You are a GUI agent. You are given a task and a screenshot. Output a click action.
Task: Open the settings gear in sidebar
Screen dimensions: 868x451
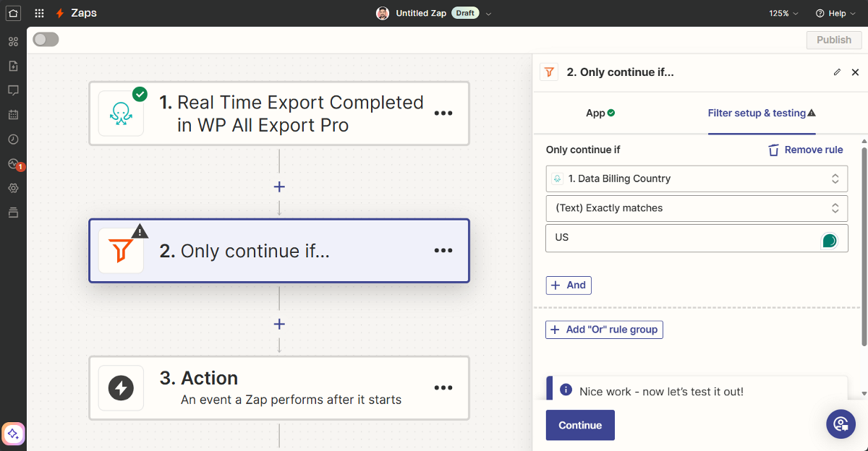13,188
